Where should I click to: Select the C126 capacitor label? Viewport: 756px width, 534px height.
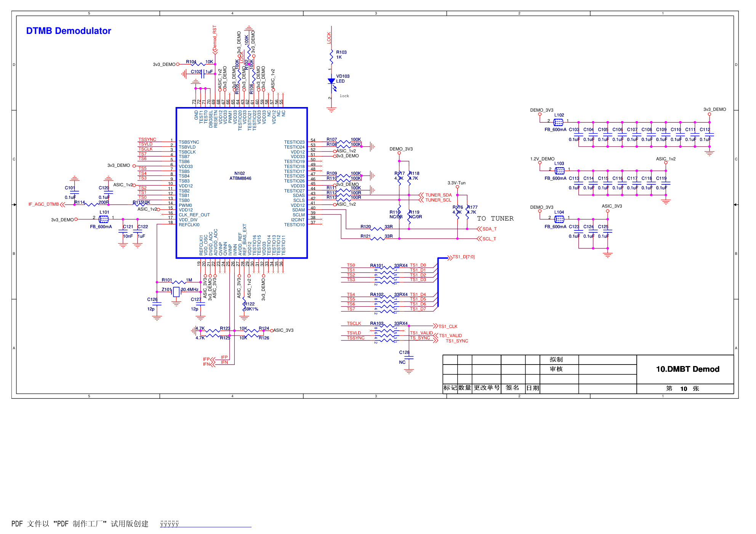[x=152, y=299]
